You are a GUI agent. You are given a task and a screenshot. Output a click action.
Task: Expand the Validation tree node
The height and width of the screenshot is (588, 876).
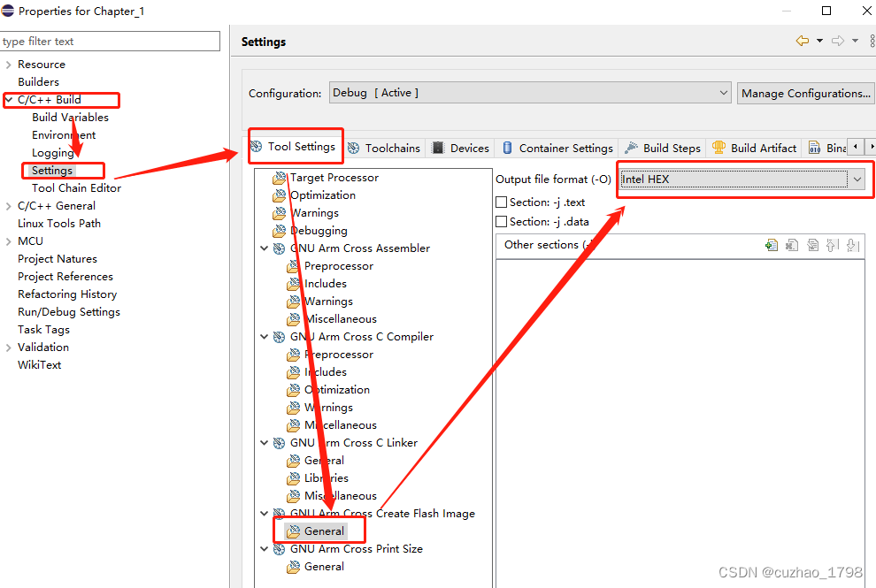click(x=8, y=347)
